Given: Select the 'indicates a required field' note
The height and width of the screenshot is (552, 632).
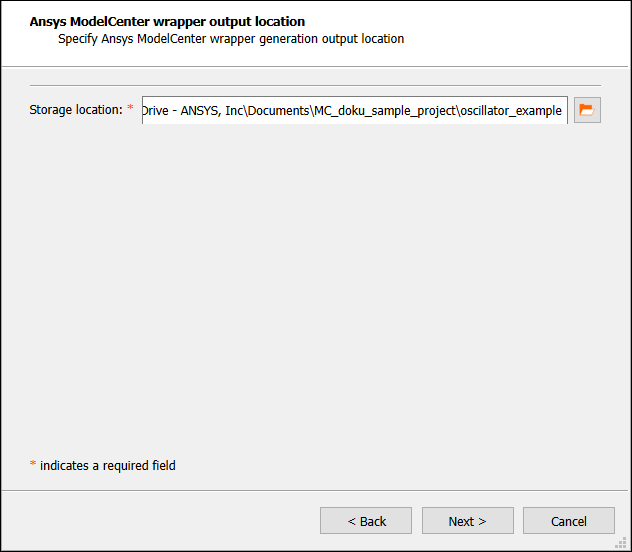Looking at the screenshot, I should pos(108,466).
